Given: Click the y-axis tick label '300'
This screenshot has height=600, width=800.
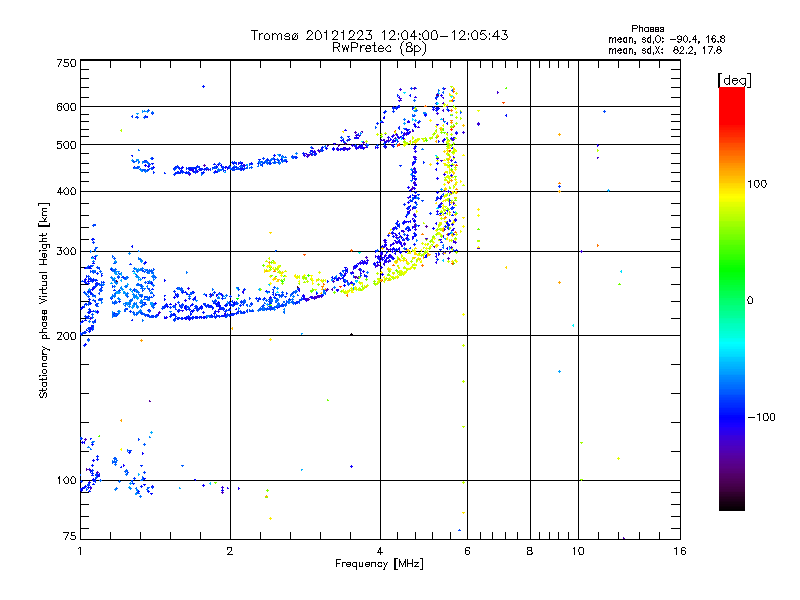Looking at the screenshot, I should (x=66, y=251).
